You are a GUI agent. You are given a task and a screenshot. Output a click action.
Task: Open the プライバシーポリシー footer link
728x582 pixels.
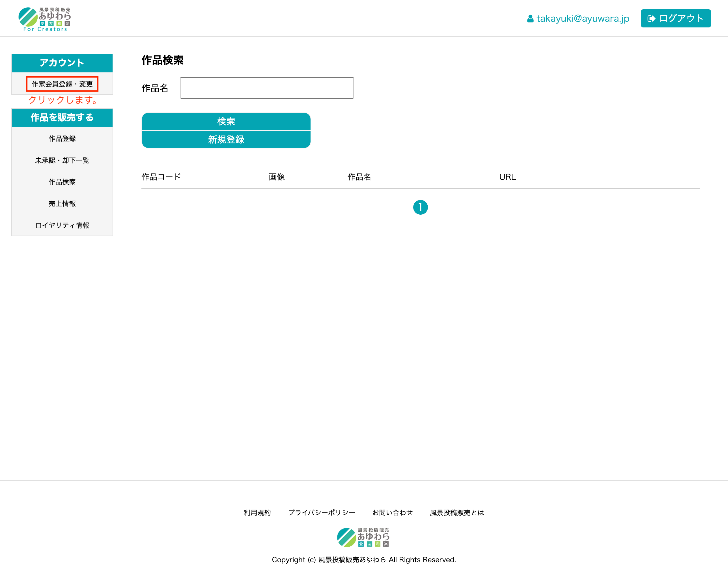tap(322, 512)
